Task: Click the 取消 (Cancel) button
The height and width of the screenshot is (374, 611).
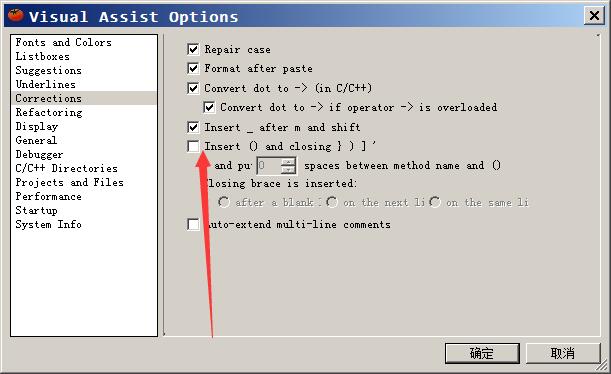Action: pyautogui.click(x=563, y=353)
